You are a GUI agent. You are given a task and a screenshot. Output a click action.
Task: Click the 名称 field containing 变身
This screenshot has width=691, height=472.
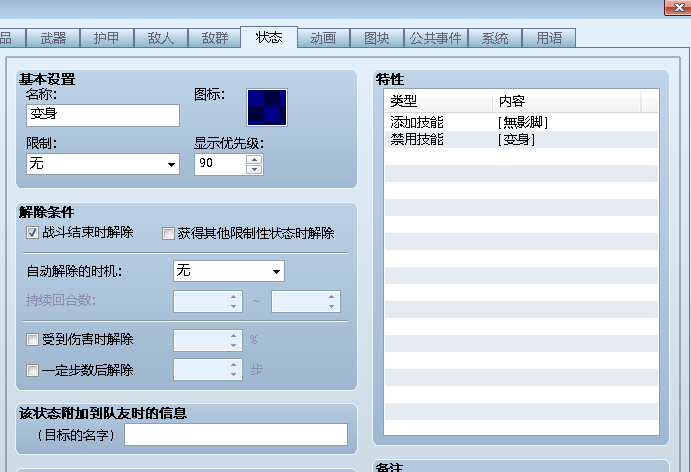(x=103, y=115)
